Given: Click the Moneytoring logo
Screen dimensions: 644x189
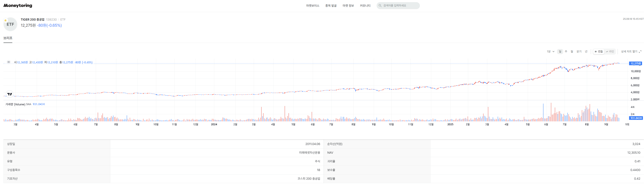Looking at the screenshot, I should point(18,5).
